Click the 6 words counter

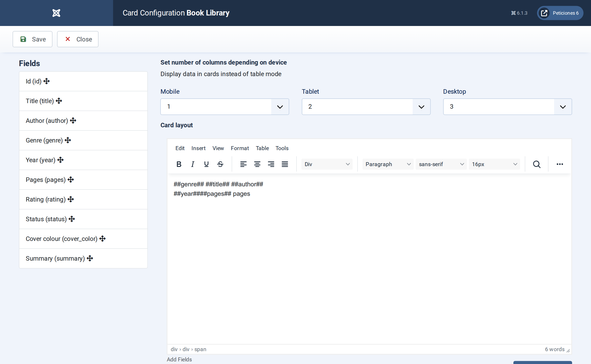coord(554,349)
